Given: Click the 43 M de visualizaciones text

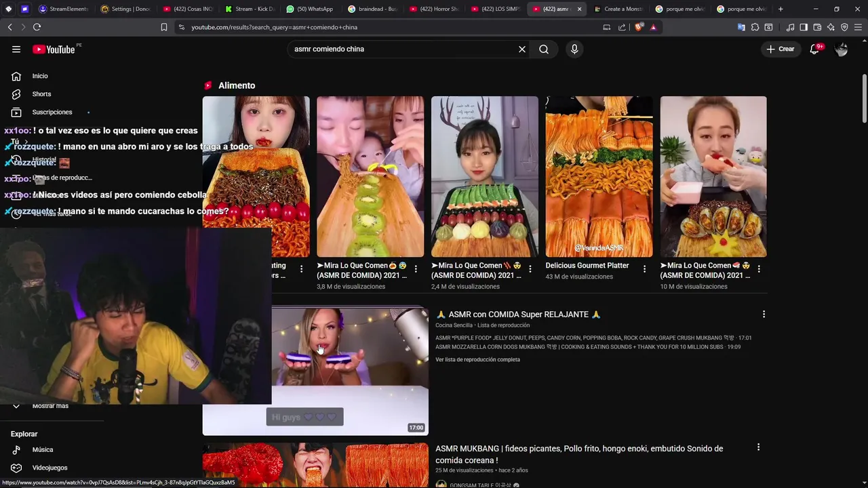Looking at the screenshot, I should coord(579,277).
